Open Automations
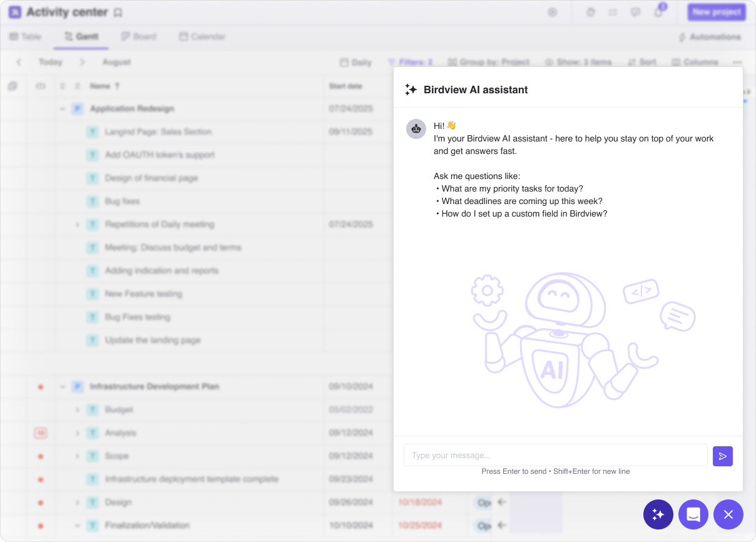 point(710,37)
